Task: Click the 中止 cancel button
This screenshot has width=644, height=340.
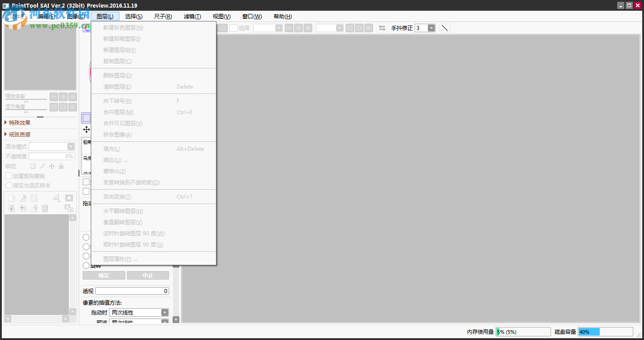Action: pyautogui.click(x=148, y=275)
